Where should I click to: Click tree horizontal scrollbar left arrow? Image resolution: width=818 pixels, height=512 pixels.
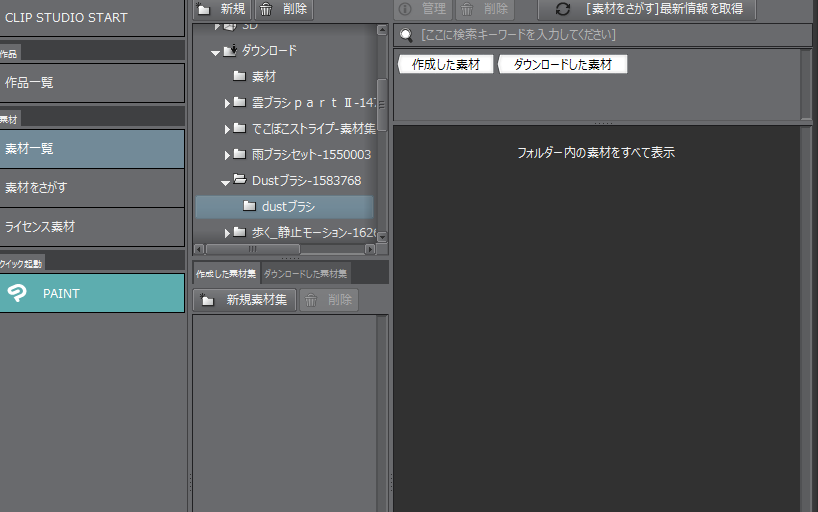tap(199, 249)
